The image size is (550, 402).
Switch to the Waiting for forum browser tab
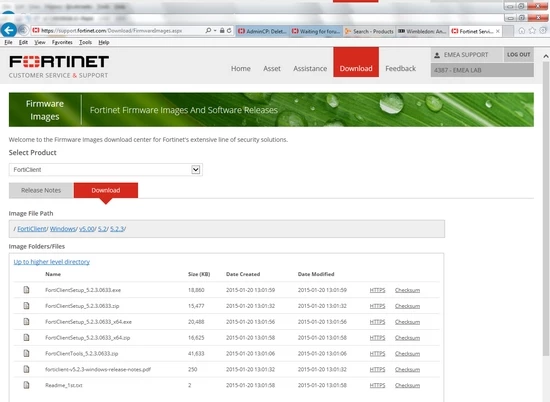[x=316, y=31]
